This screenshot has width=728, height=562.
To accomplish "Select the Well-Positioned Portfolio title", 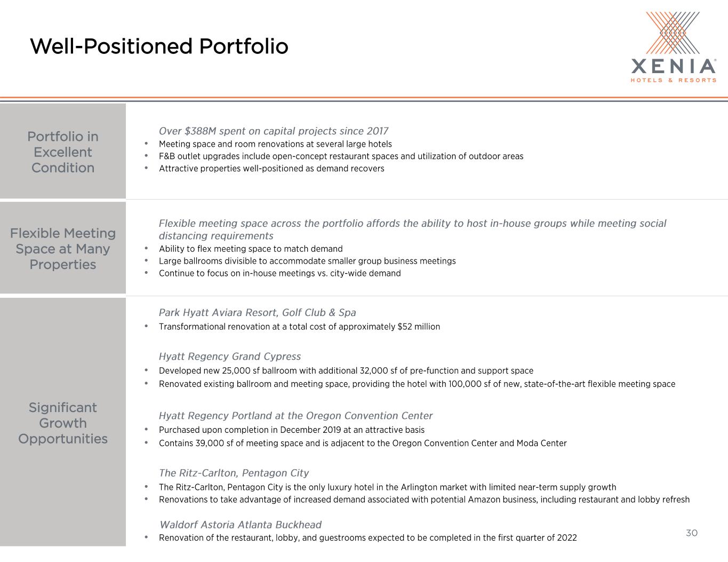I will [x=159, y=46].
